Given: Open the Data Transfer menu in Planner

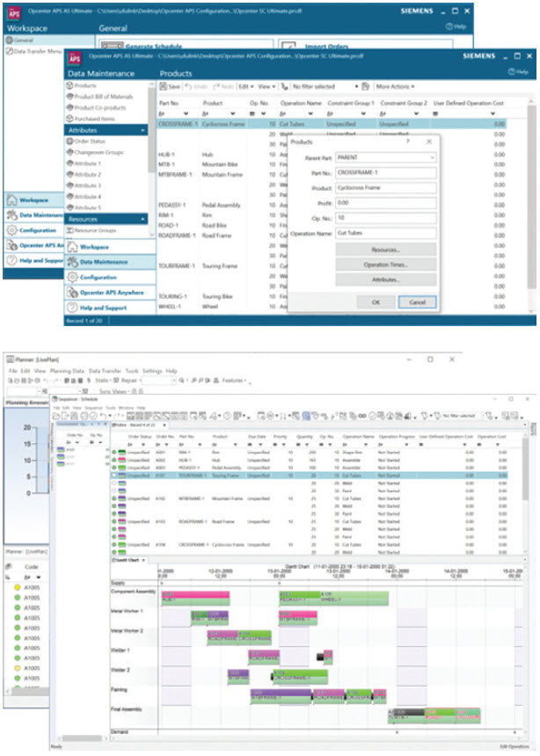Looking at the screenshot, I should tap(105, 371).
